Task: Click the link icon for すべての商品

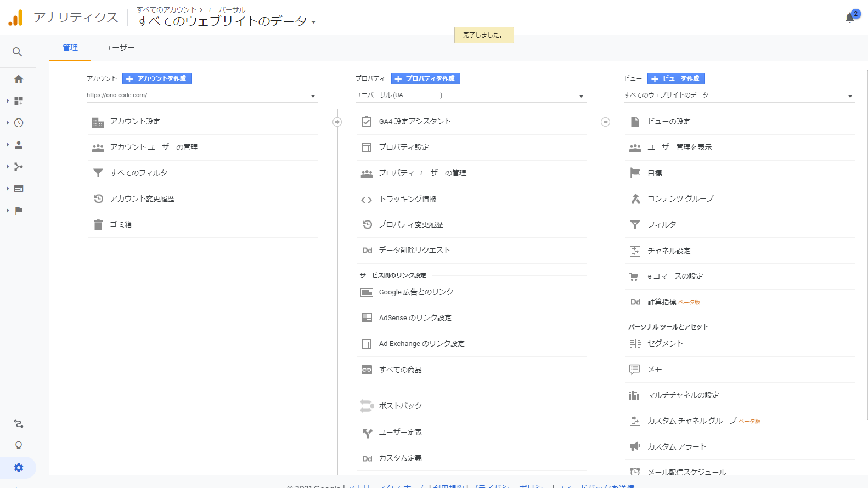Action: 367,370
